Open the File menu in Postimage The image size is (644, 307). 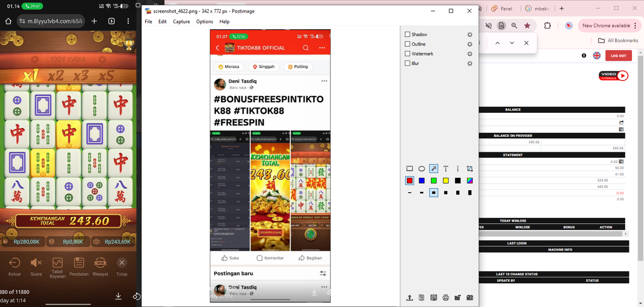pos(148,22)
